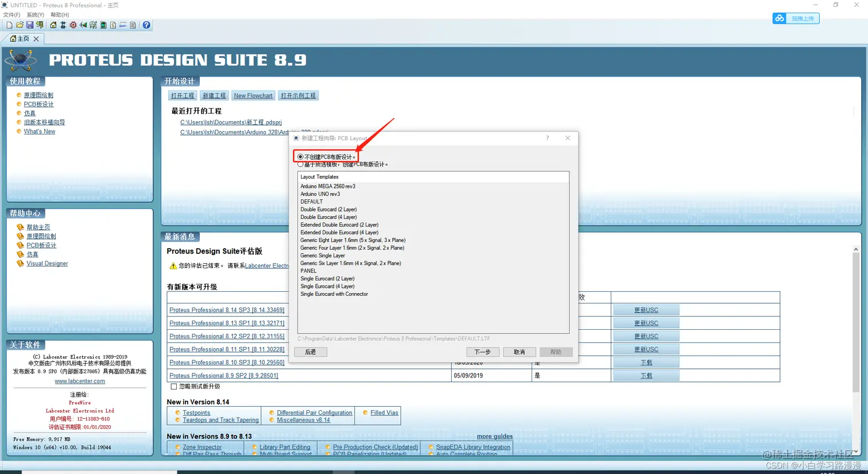Open the 文件(F) menu
868x474 pixels.
[11, 15]
